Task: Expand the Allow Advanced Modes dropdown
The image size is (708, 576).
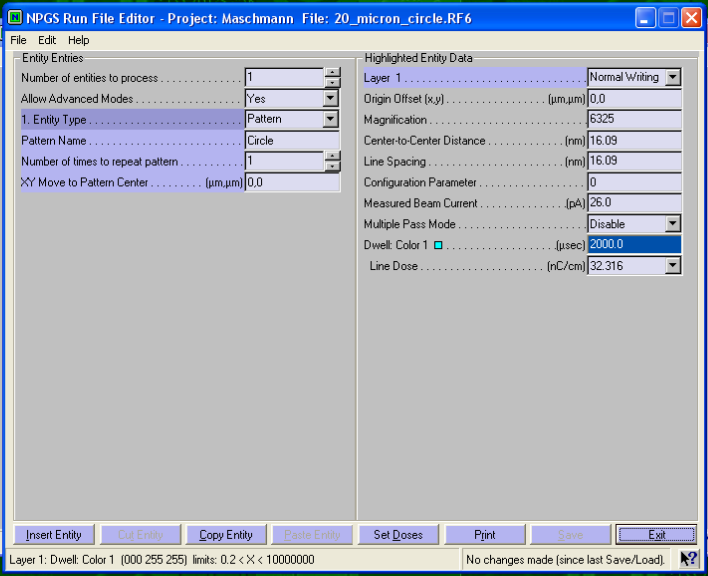Action: (331, 99)
